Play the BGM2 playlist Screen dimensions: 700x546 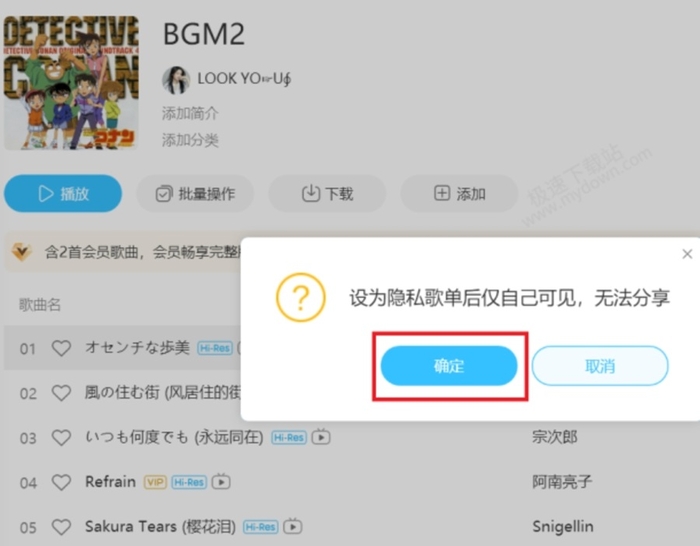click(x=63, y=193)
